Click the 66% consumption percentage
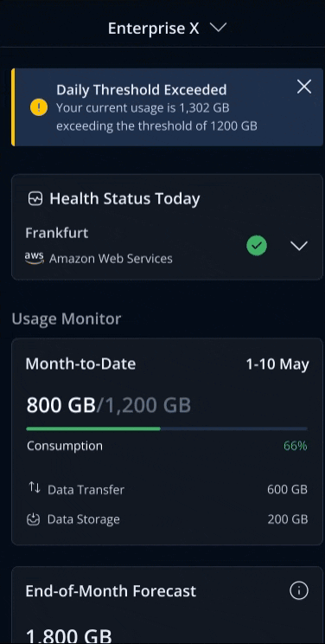325x644 pixels. (x=296, y=446)
